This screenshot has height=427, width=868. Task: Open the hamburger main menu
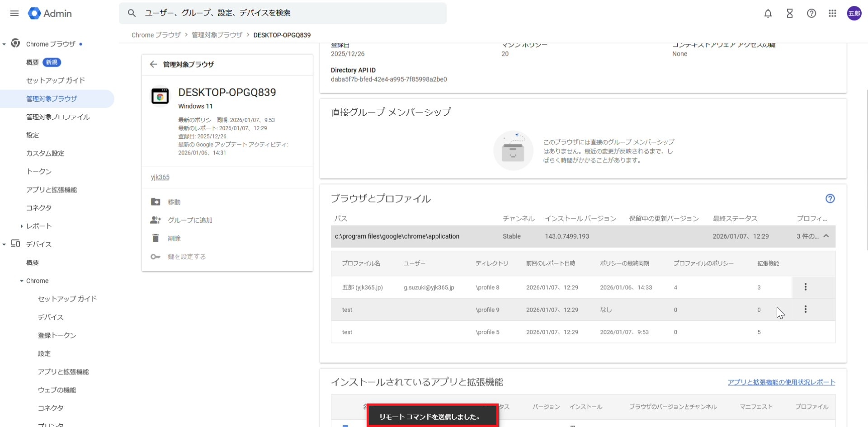14,13
